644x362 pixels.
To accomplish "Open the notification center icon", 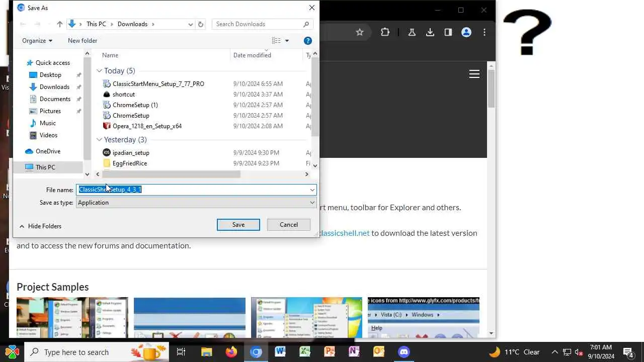I will coord(628,352).
